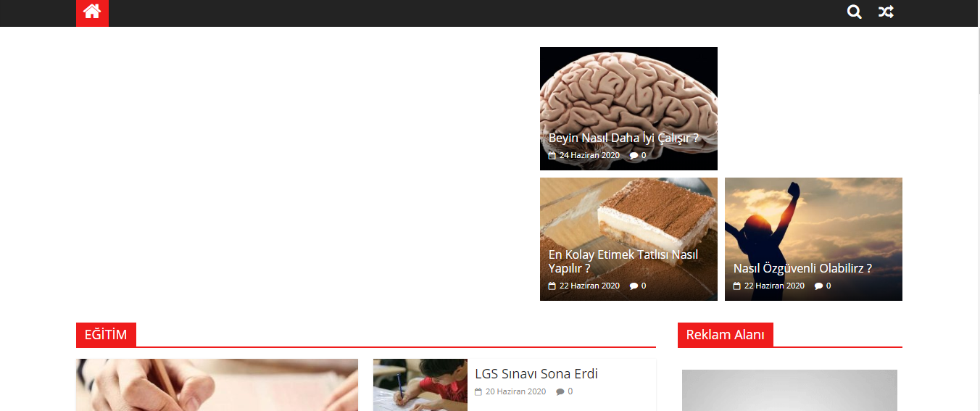Click comment bubble under LGS Sınavı post
The height and width of the screenshot is (411, 980).
560,391
